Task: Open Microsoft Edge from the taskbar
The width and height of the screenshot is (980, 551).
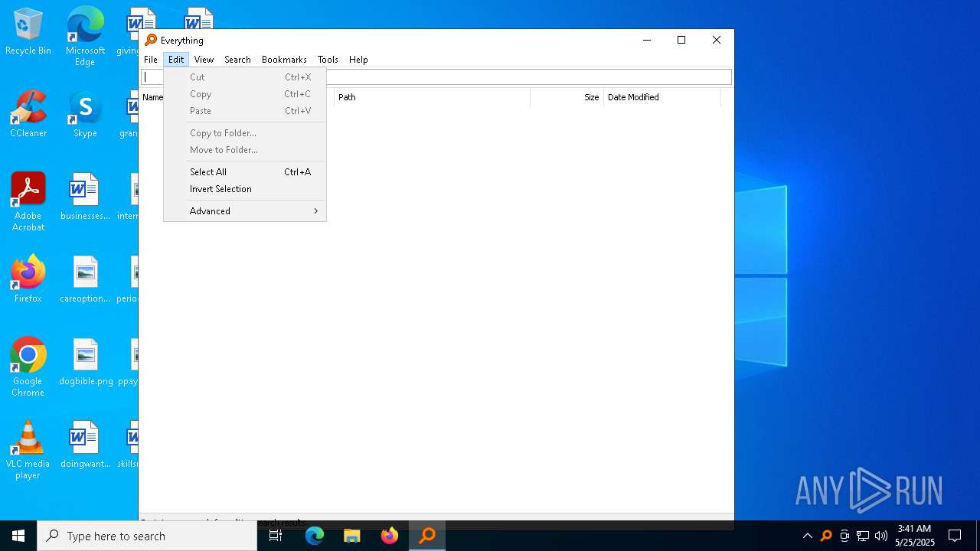Action: (x=315, y=536)
